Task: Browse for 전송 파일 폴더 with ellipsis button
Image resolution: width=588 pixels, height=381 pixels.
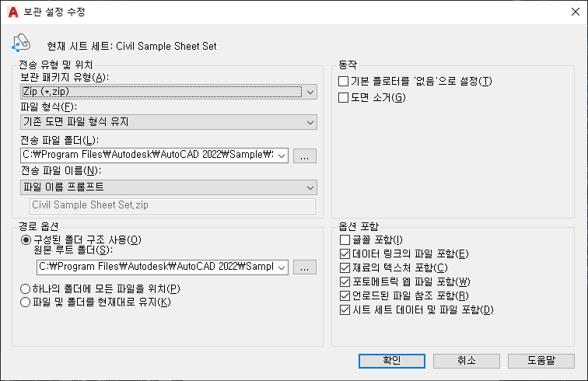Action: pyautogui.click(x=305, y=156)
